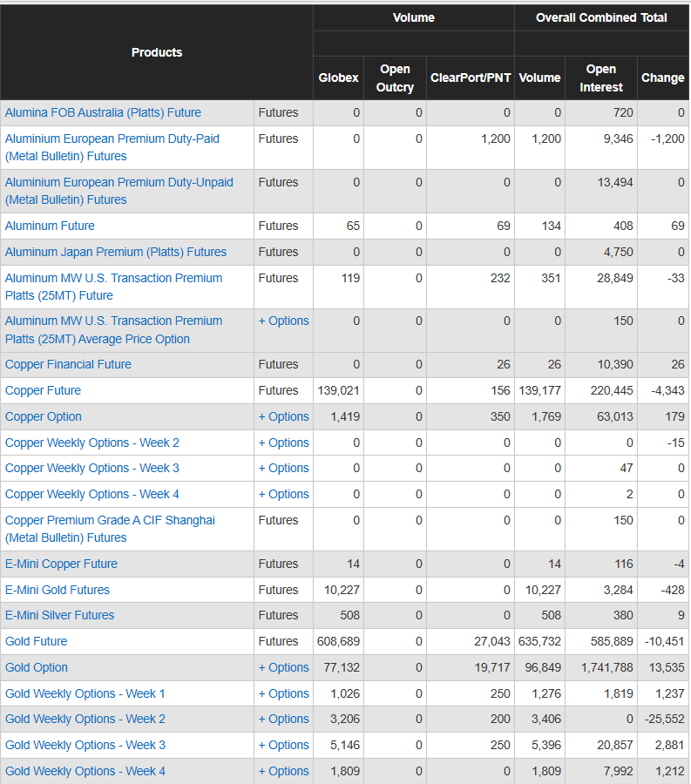Viewport: 691px width, 784px height.
Task: Select Copper Future change value -4,343
Action: tap(667, 390)
